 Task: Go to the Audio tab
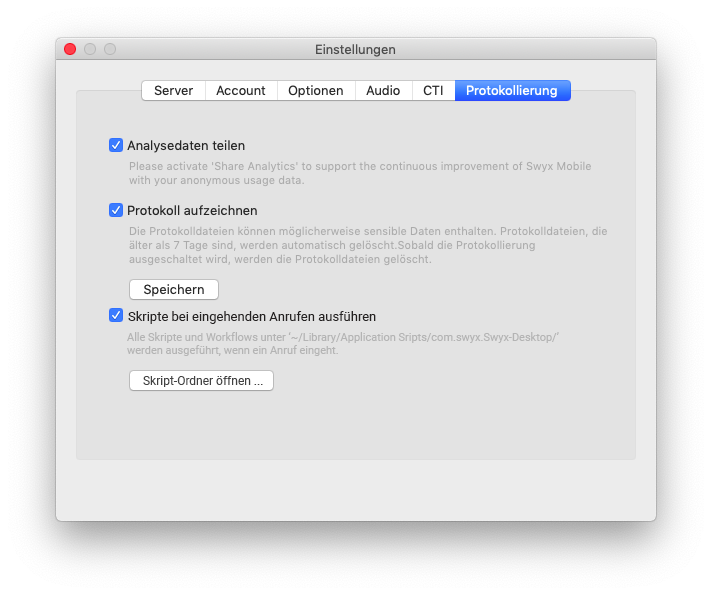[x=383, y=91]
